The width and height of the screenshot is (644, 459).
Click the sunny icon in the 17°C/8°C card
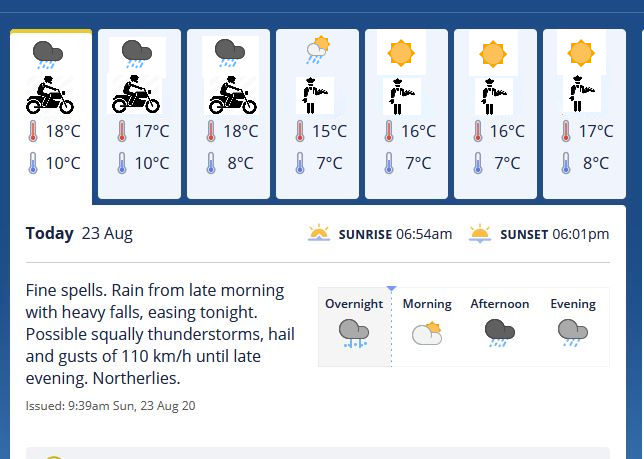(x=581, y=53)
